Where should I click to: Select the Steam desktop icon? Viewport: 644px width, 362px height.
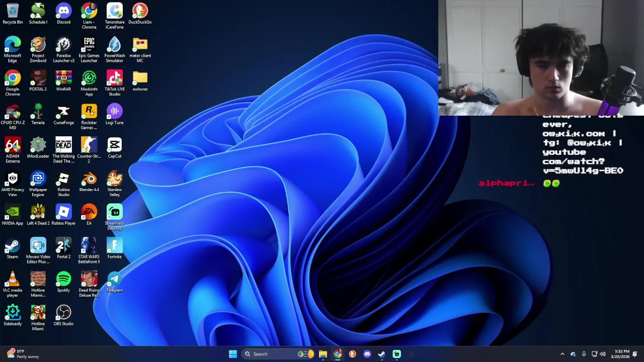point(13,248)
